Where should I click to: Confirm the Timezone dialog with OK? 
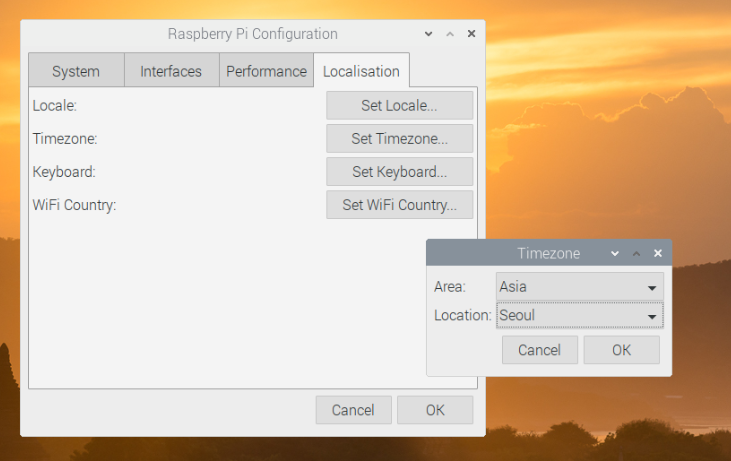(621, 350)
